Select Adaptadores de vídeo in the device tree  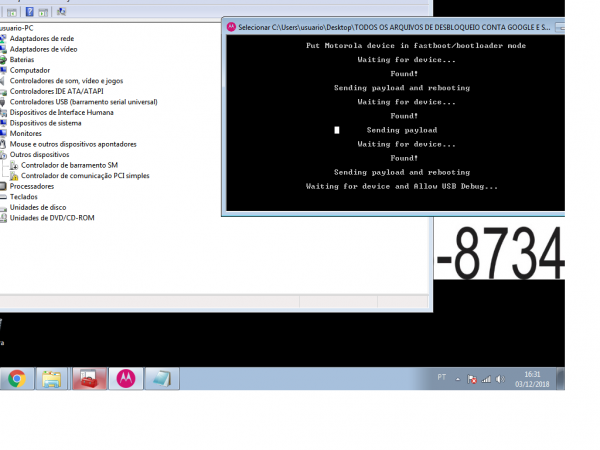pyautogui.click(x=43, y=49)
